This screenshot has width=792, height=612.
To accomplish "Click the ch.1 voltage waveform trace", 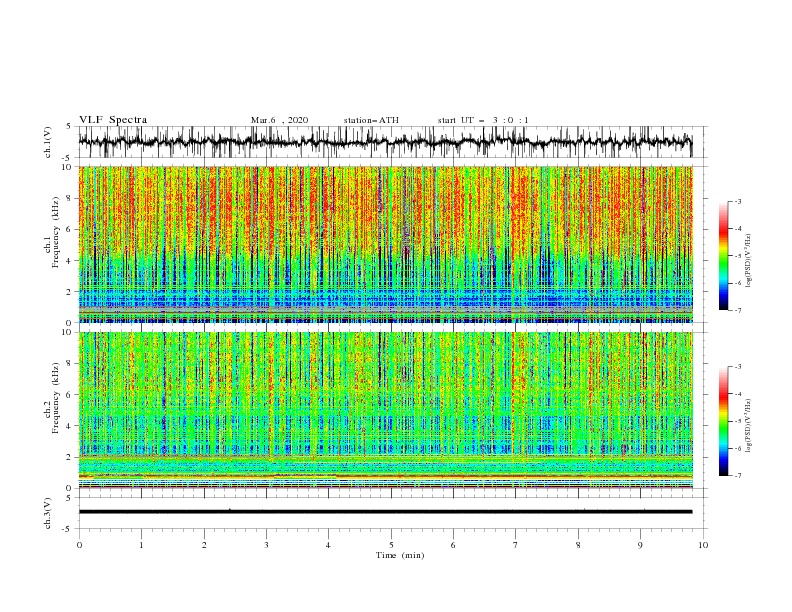I will click(385, 141).
